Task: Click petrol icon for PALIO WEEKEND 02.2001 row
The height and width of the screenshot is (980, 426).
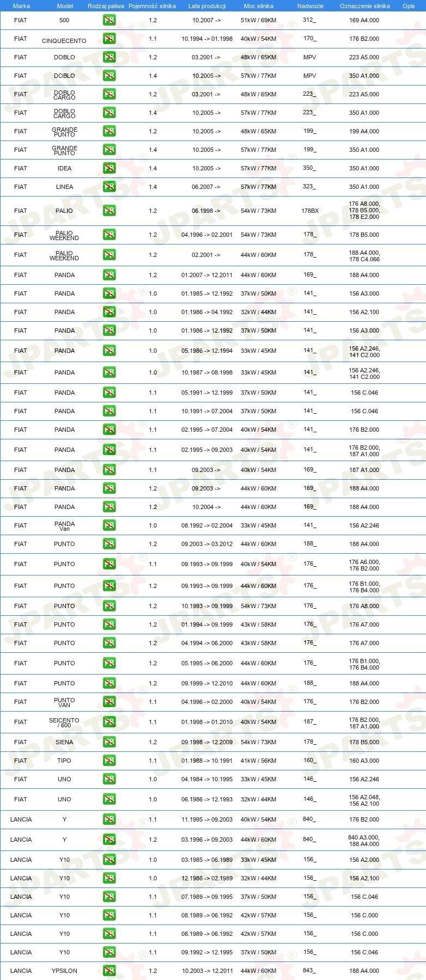Action: [x=109, y=255]
